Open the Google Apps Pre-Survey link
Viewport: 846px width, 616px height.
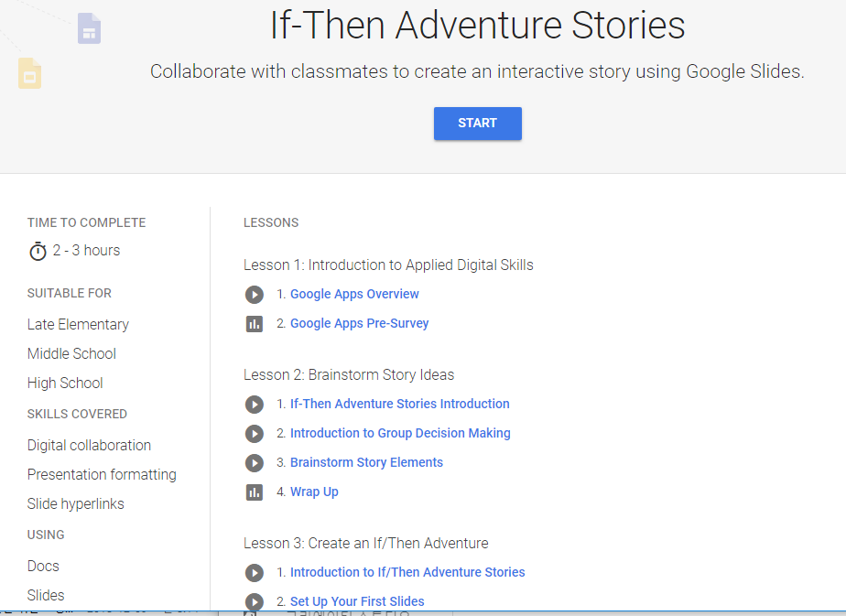point(359,323)
